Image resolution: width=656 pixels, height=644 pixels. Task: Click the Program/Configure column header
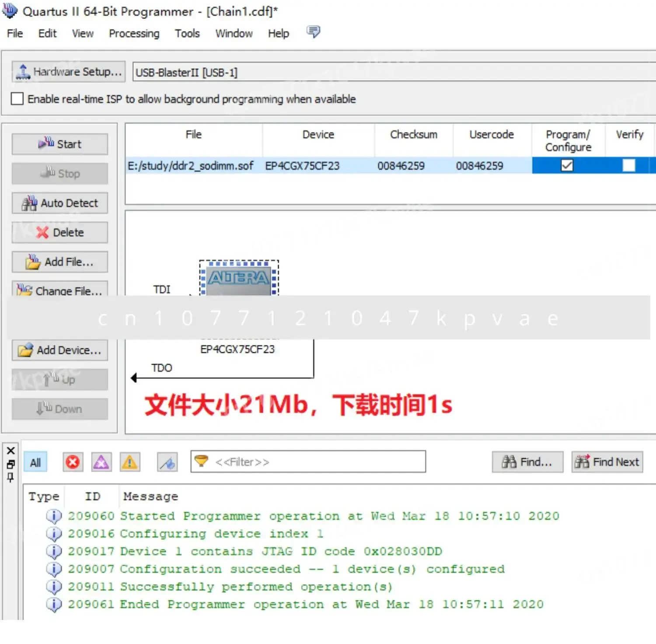tap(569, 140)
